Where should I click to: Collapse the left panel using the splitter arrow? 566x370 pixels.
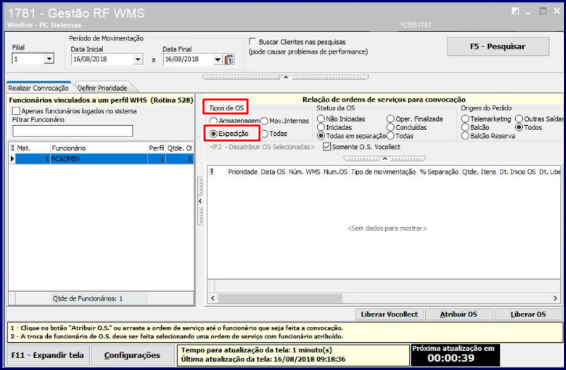pos(200,201)
